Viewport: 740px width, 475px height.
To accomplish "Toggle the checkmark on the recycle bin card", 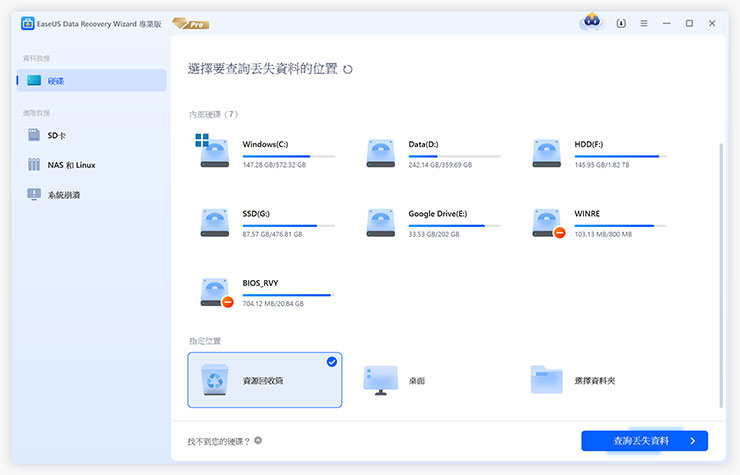I will coord(332,362).
